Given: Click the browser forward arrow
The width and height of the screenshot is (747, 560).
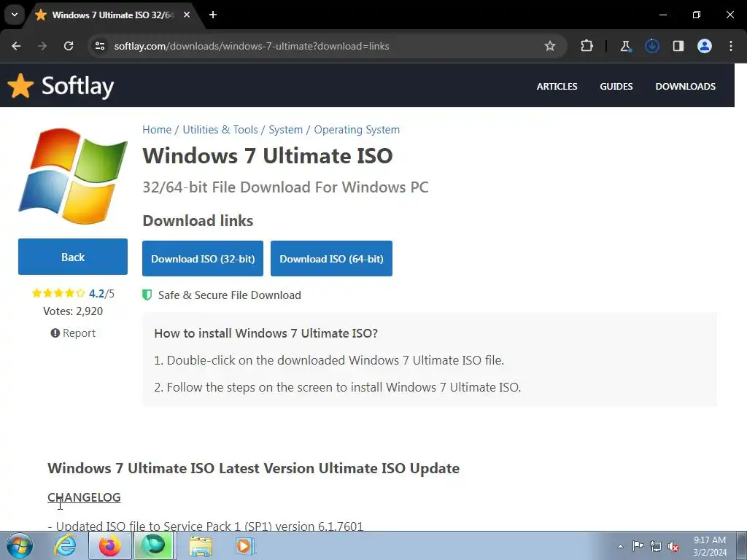Looking at the screenshot, I should [42, 46].
